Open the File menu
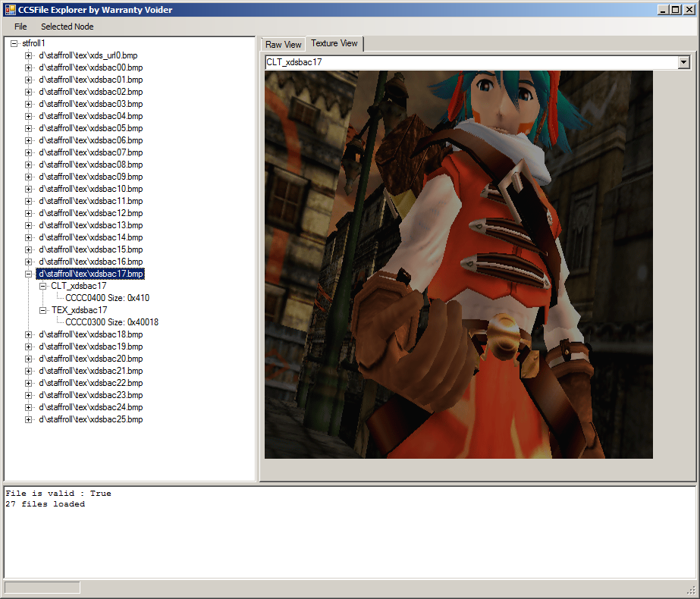Viewport: 700px width, 599px height. tap(20, 27)
